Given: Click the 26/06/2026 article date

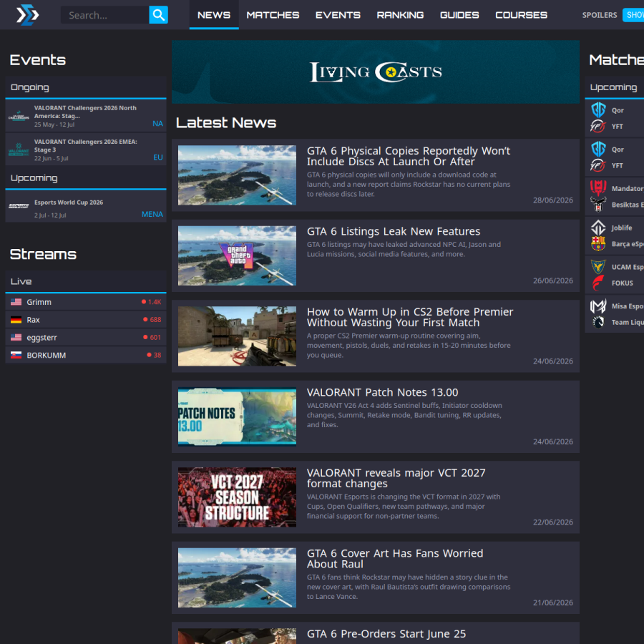Looking at the screenshot, I should [553, 280].
